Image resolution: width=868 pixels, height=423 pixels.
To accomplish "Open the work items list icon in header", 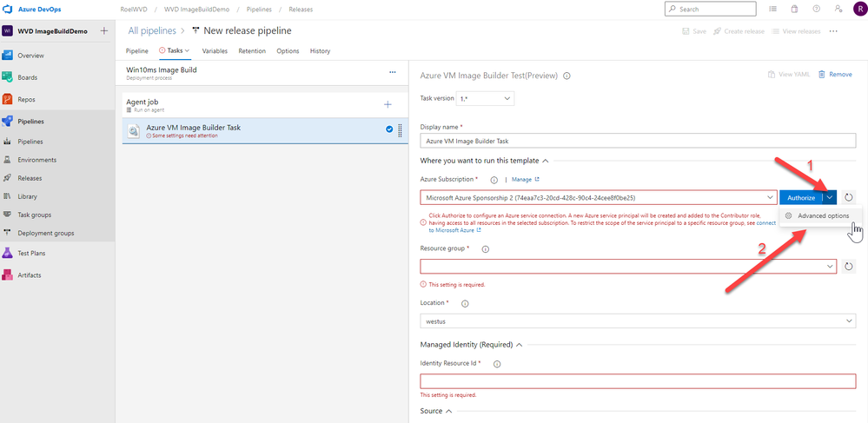I will pos(772,10).
